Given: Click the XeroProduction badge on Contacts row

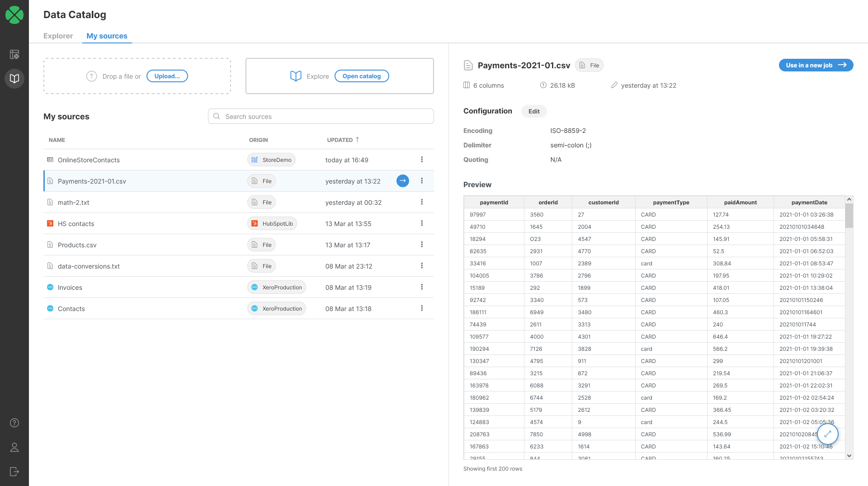Looking at the screenshot, I should [277, 308].
